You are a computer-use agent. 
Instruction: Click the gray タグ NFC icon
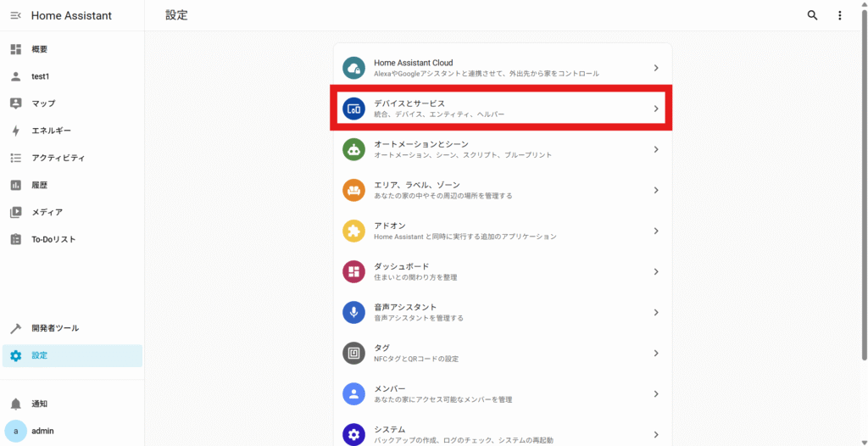(353, 353)
